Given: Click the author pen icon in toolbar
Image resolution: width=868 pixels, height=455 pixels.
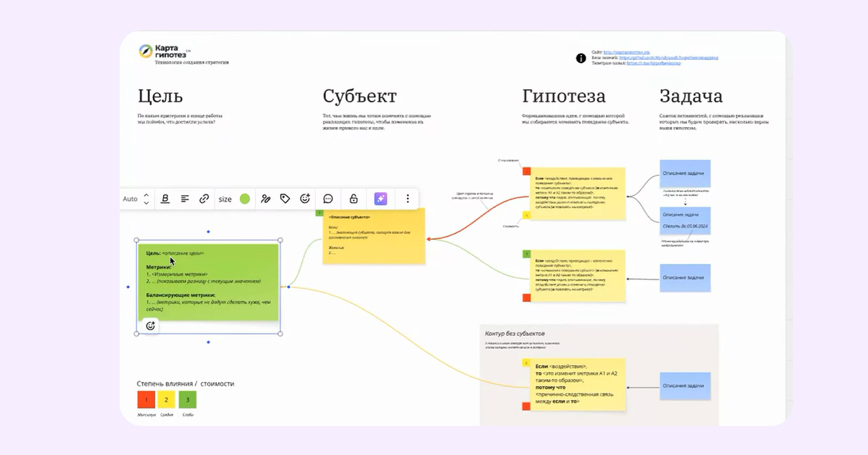Looking at the screenshot, I should (x=266, y=199).
